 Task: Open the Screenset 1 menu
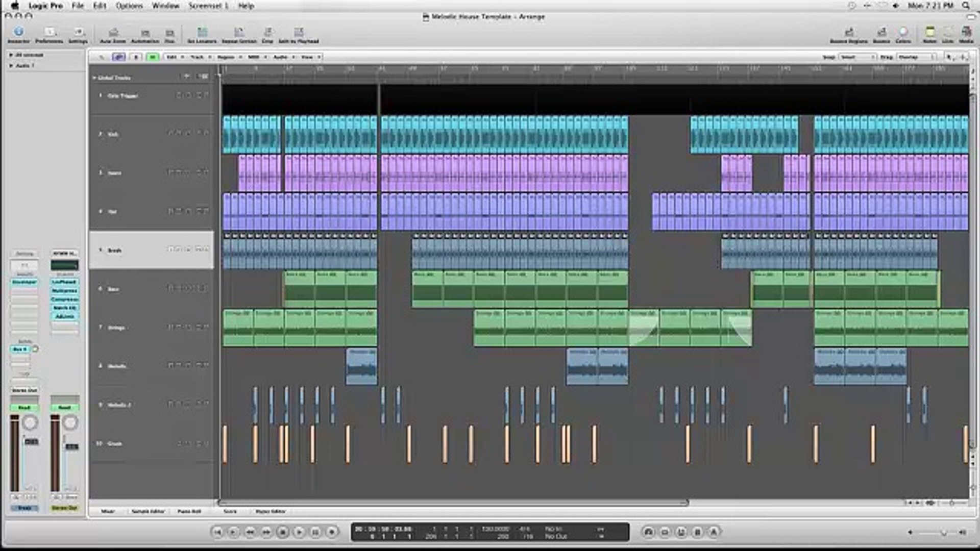click(x=208, y=6)
